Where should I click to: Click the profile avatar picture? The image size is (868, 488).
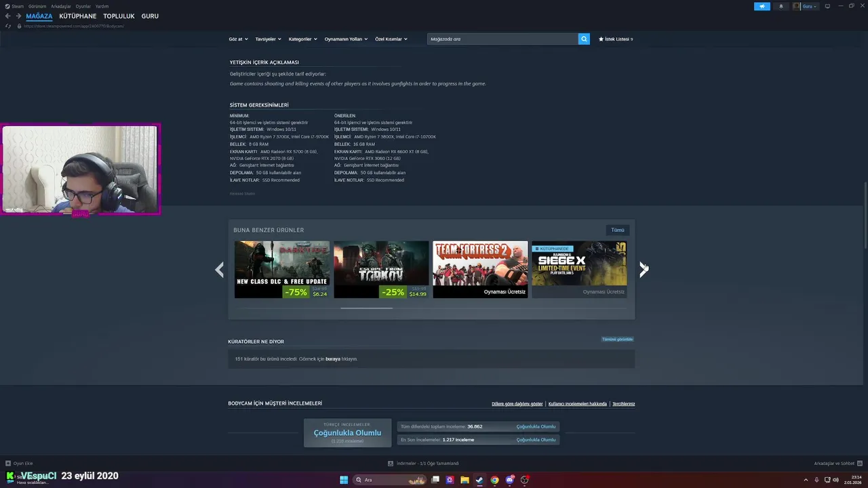[x=797, y=6]
